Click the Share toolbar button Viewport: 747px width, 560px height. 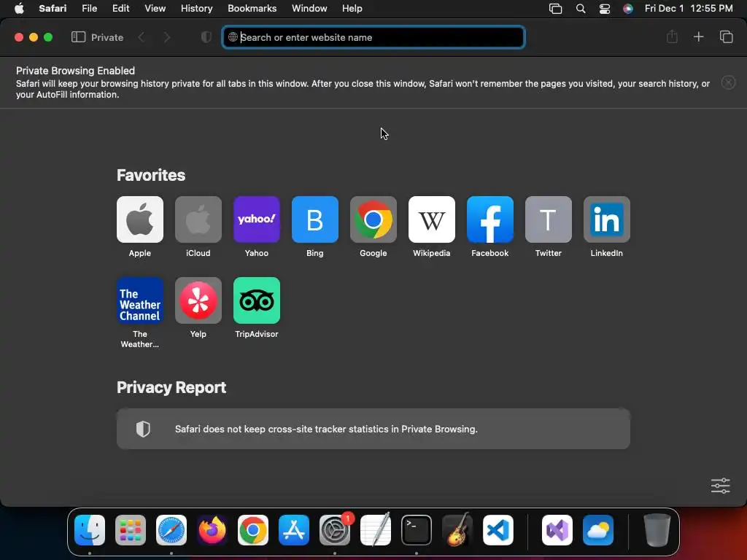(x=672, y=36)
